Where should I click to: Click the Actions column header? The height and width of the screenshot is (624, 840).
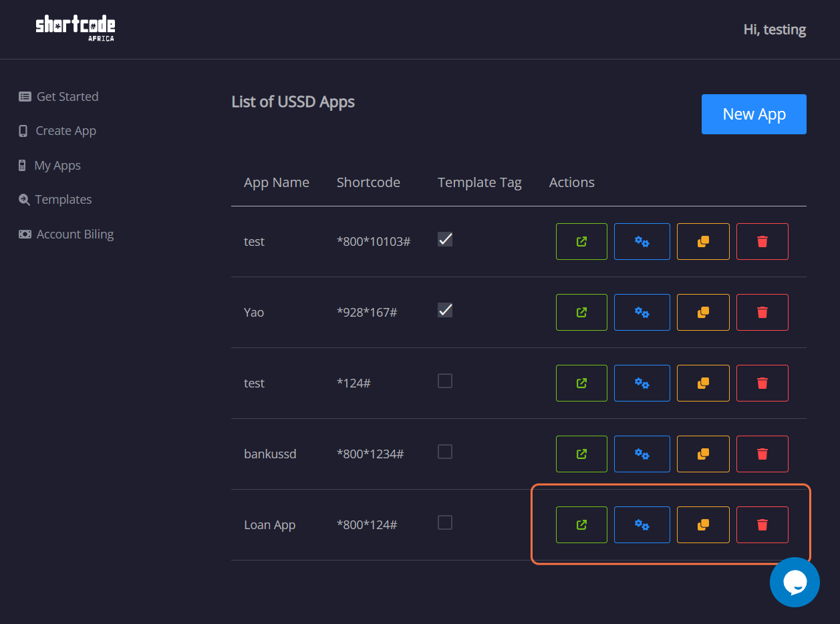pos(572,182)
